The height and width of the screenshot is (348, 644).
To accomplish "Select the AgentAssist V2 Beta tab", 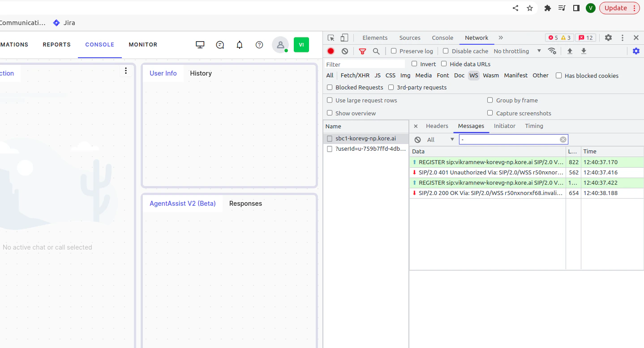I will click(182, 203).
